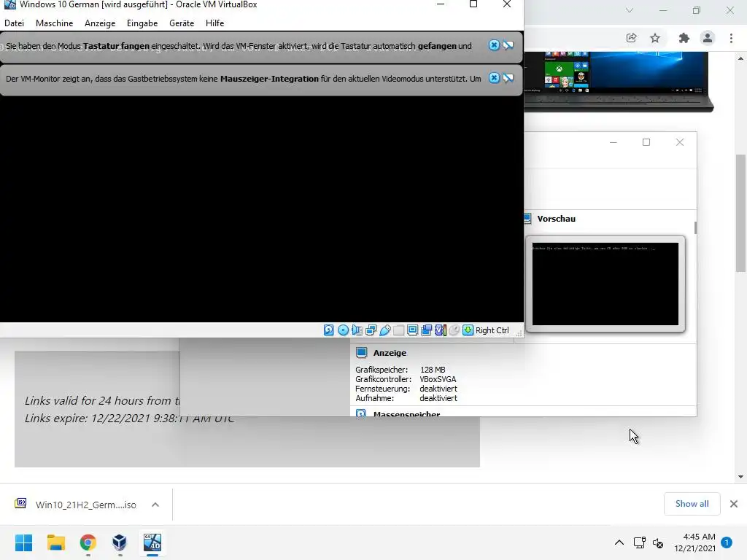Click the 'Grafikcontroller: VBoxSVGA' entry
This screenshot has height=560, width=747.
pos(406,379)
